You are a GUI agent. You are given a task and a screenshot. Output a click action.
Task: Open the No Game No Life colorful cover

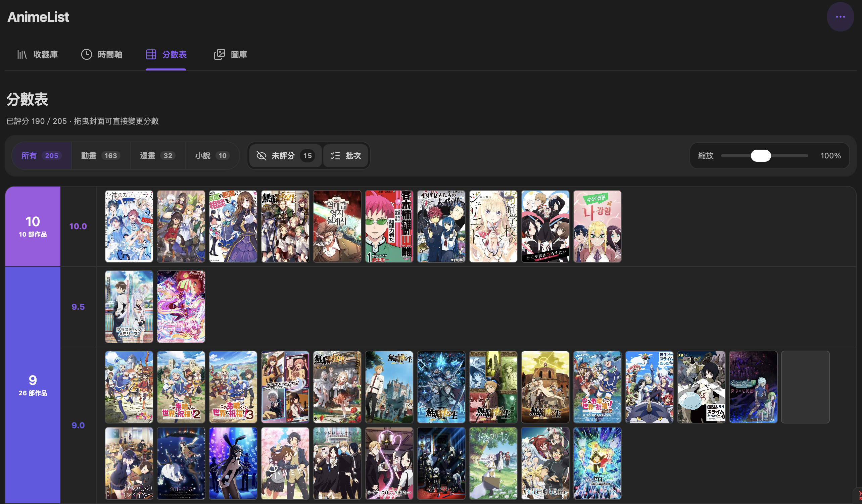coord(181,307)
